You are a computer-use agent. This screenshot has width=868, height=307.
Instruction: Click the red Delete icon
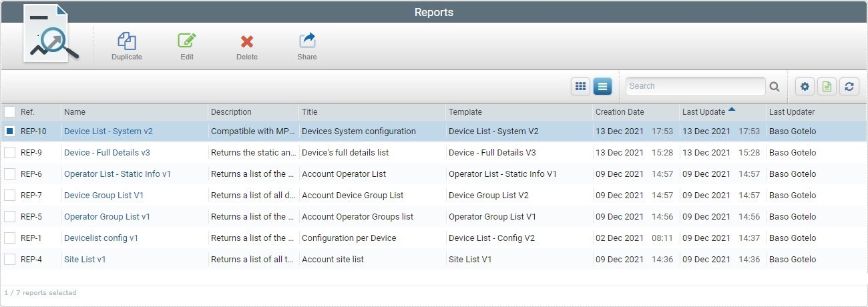click(x=247, y=41)
